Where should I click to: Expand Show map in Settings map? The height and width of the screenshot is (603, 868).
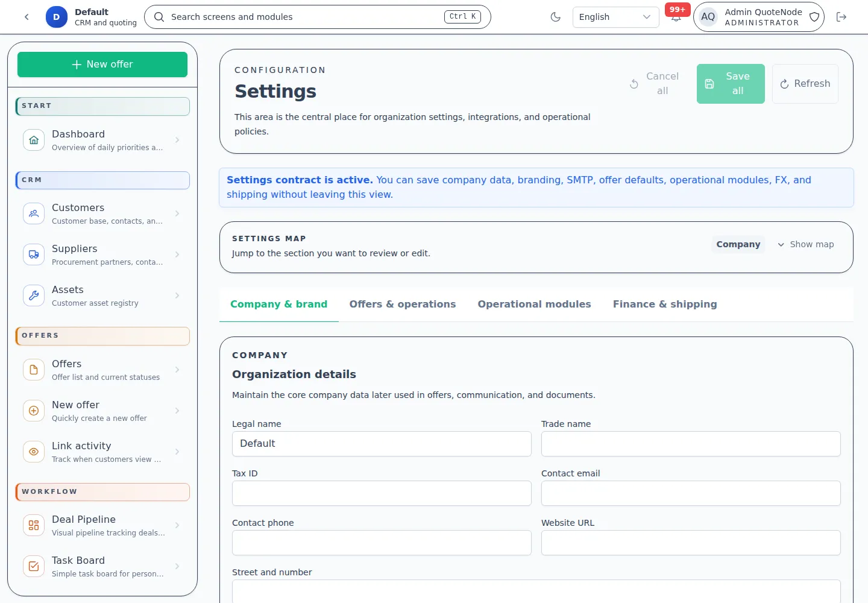coord(806,244)
